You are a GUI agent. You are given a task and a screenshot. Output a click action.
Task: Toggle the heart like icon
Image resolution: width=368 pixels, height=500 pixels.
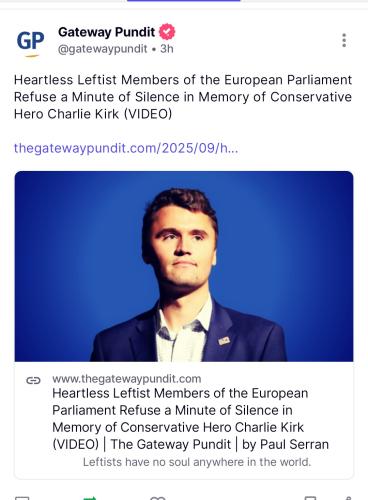coord(158,498)
